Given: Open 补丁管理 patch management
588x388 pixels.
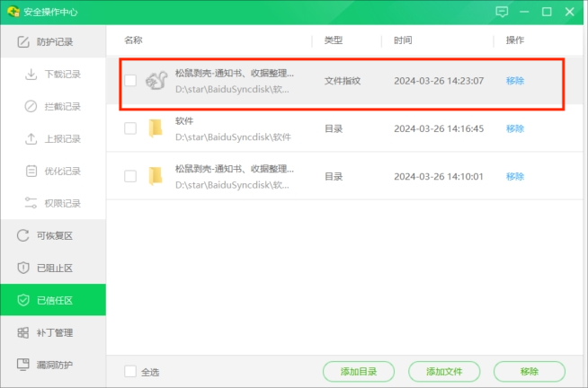Looking at the screenshot, I should point(53,332).
